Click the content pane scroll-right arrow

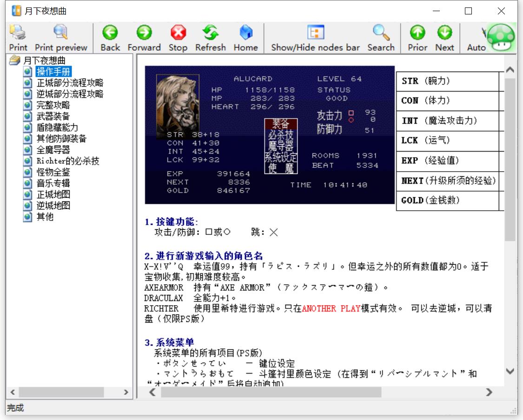tap(489, 392)
